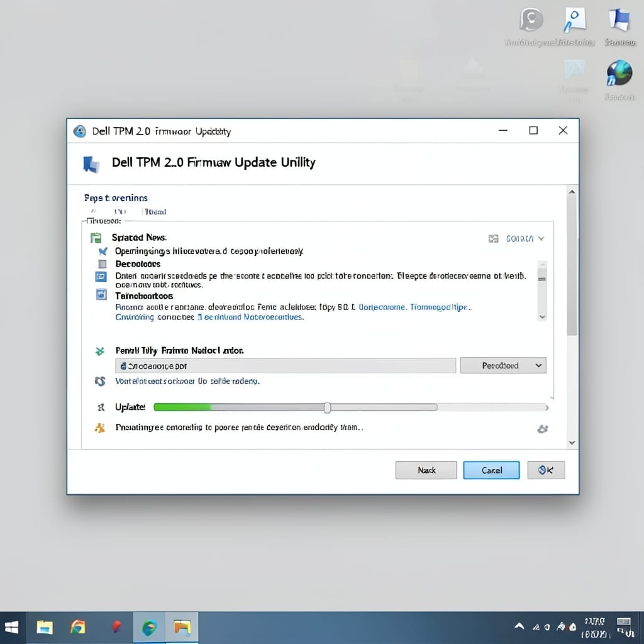Show hidden system tray icons
This screenshot has width=644, height=644.
click(519, 626)
